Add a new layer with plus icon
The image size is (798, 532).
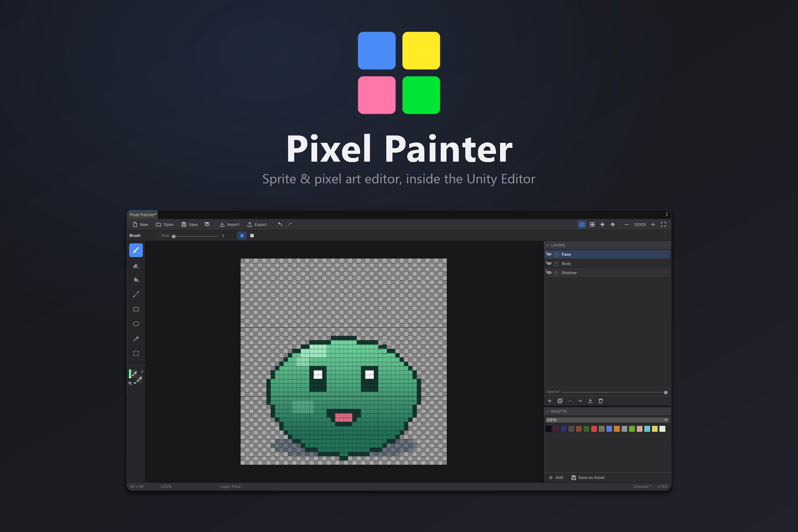coord(550,401)
